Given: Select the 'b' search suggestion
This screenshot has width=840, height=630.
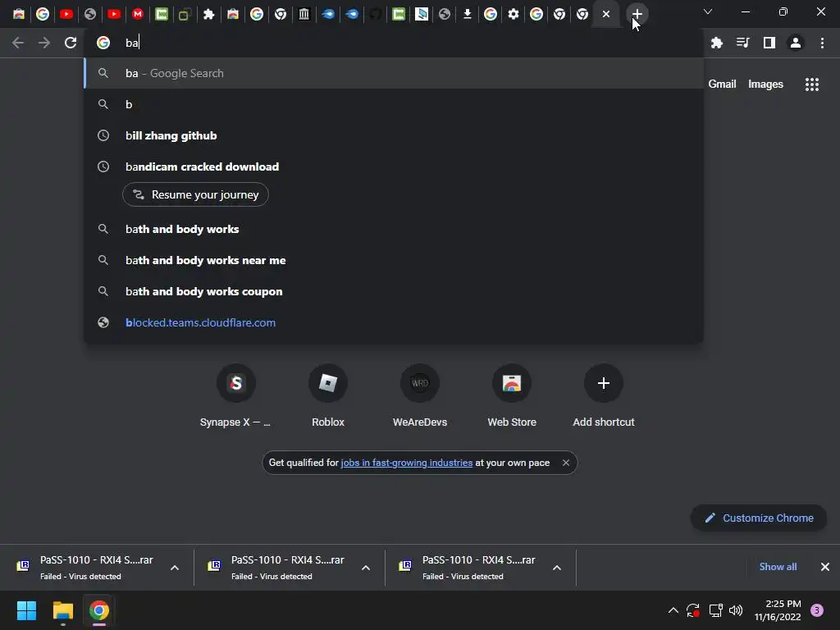Looking at the screenshot, I should [x=394, y=104].
